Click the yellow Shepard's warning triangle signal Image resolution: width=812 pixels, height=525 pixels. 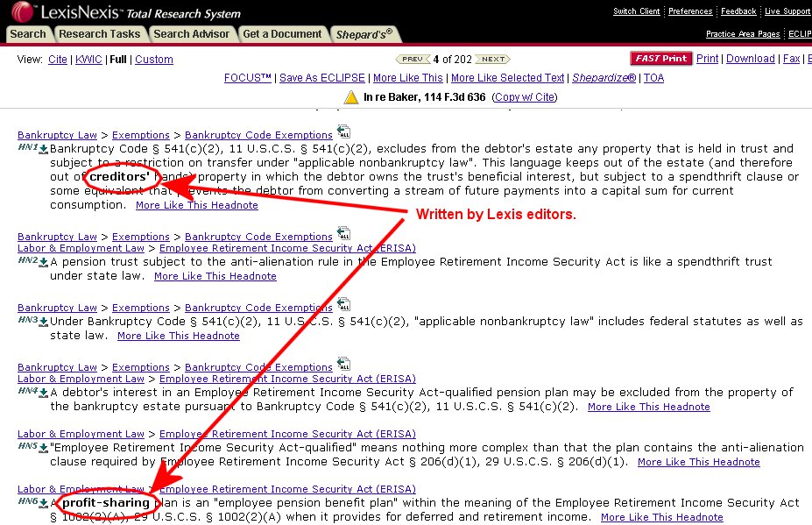351,97
